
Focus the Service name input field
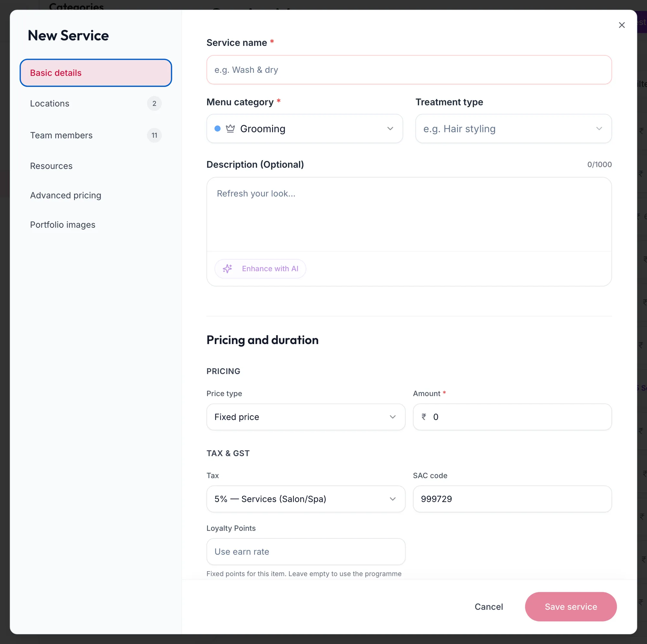click(x=409, y=70)
